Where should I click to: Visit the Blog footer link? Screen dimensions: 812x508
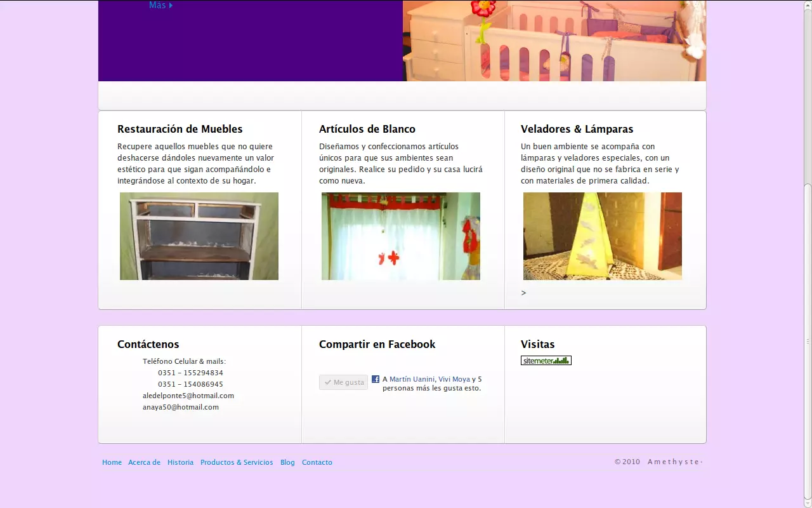coord(287,462)
